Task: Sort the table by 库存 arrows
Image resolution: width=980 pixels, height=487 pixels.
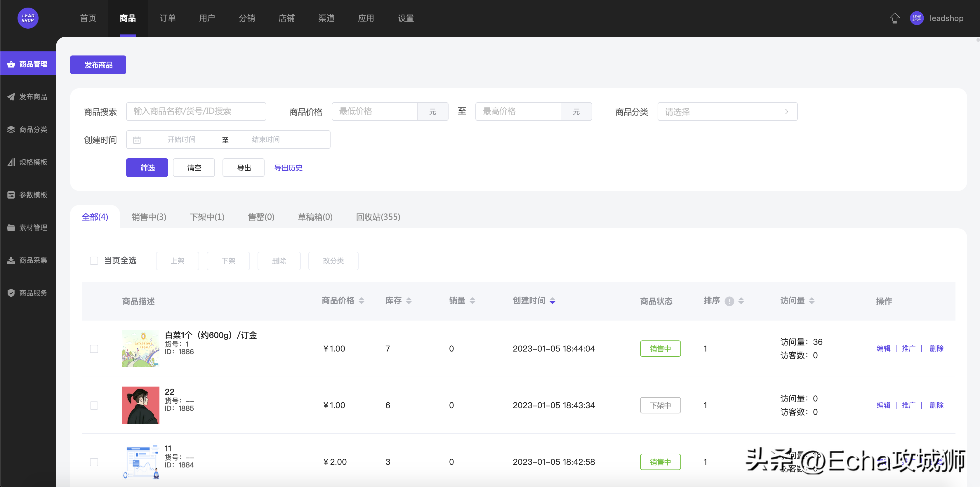Action: point(409,301)
